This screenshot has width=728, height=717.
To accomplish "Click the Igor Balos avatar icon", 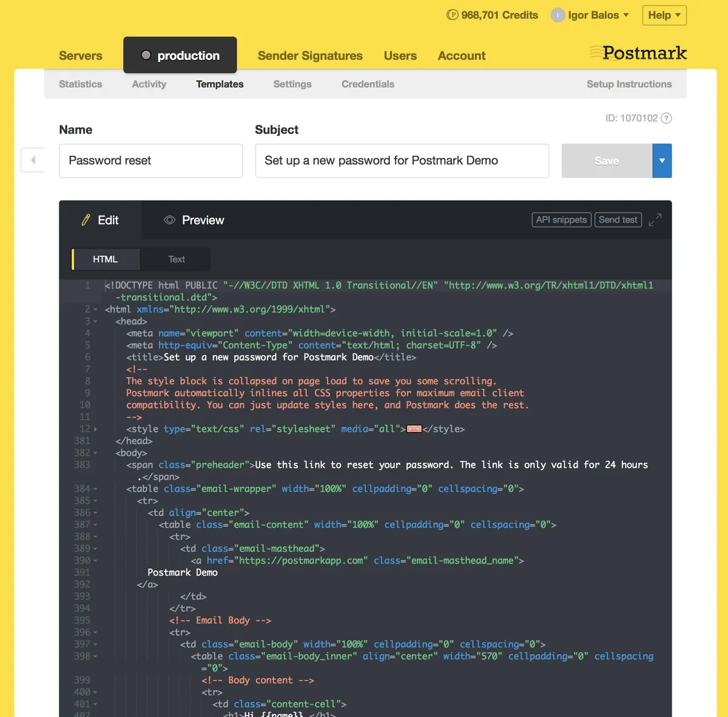I will pyautogui.click(x=558, y=15).
